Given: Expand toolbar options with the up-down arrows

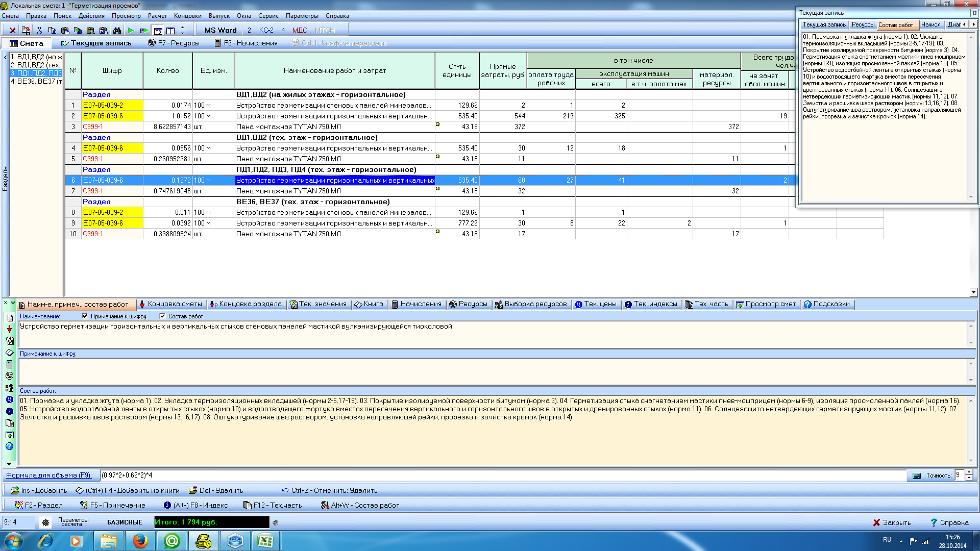Looking at the screenshot, I should (x=182, y=31).
